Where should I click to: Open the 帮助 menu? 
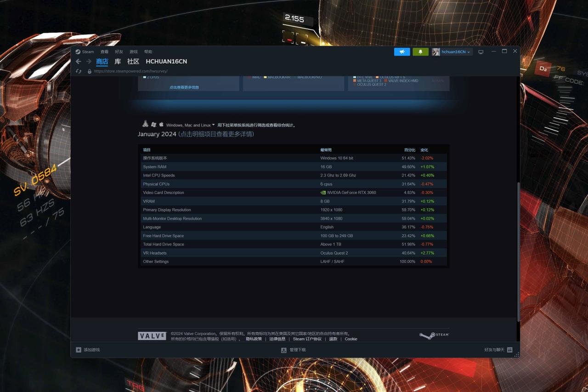(148, 52)
